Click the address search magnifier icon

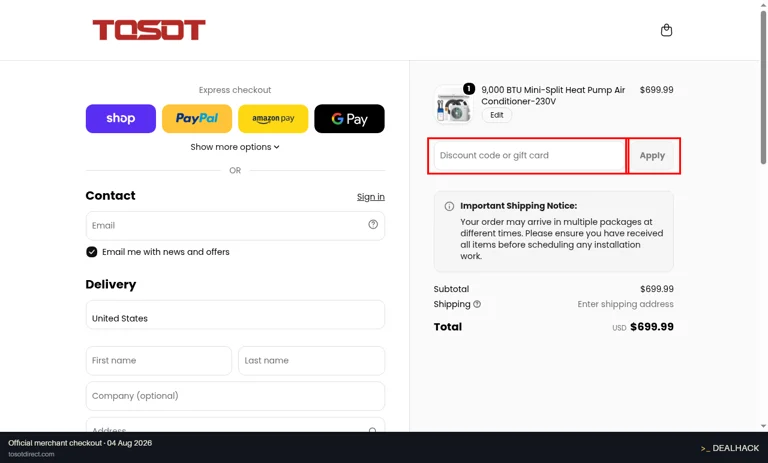[x=373, y=430]
